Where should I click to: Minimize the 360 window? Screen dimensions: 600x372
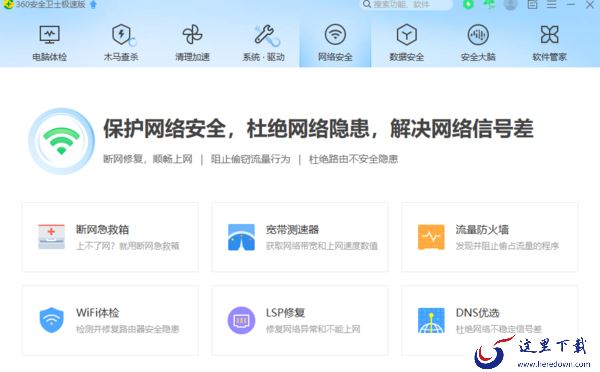[571, 5]
